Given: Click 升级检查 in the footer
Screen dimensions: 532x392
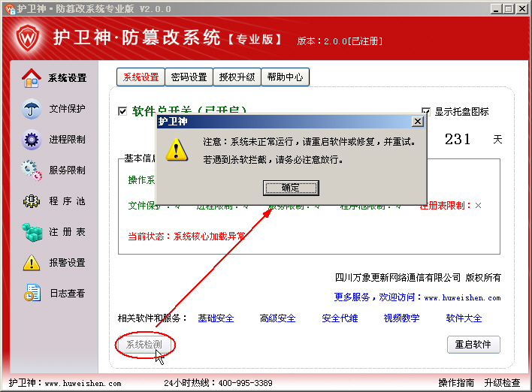Looking at the screenshot, I should coord(502,383).
